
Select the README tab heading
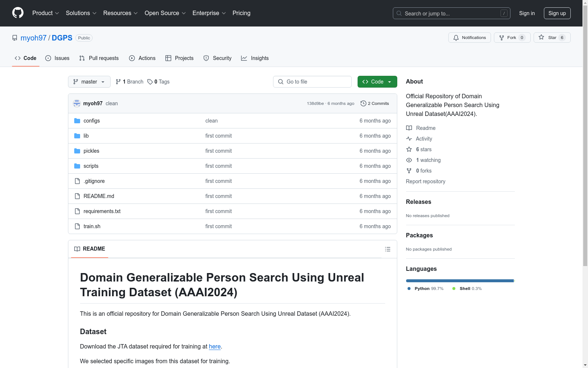pyautogui.click(x=90, y=249)
